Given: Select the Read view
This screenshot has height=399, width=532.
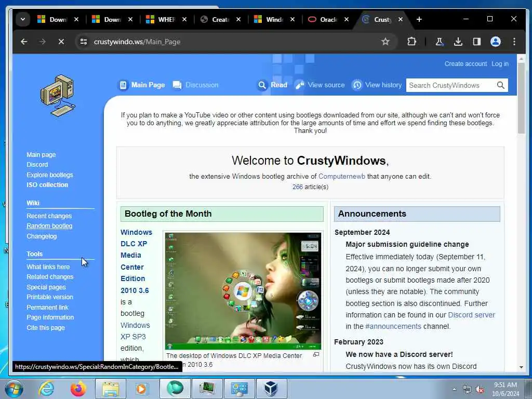Looking at the screenshot, I should [x=272, y=85].
